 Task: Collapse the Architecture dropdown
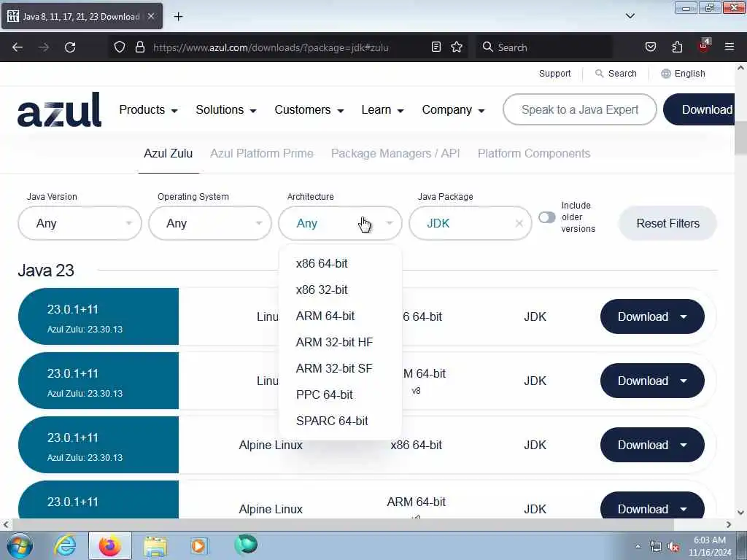point(340,223)
